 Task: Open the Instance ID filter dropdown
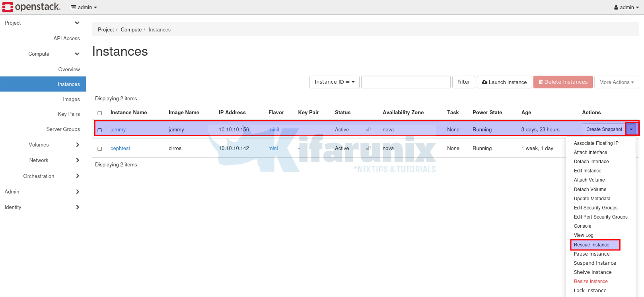[x=335, y=82]
